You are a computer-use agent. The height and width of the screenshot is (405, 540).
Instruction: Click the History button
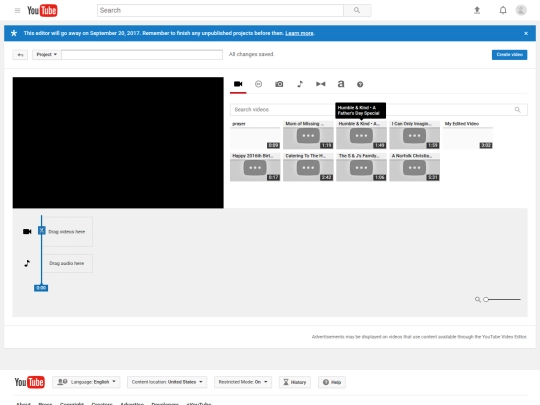point(295,382)
